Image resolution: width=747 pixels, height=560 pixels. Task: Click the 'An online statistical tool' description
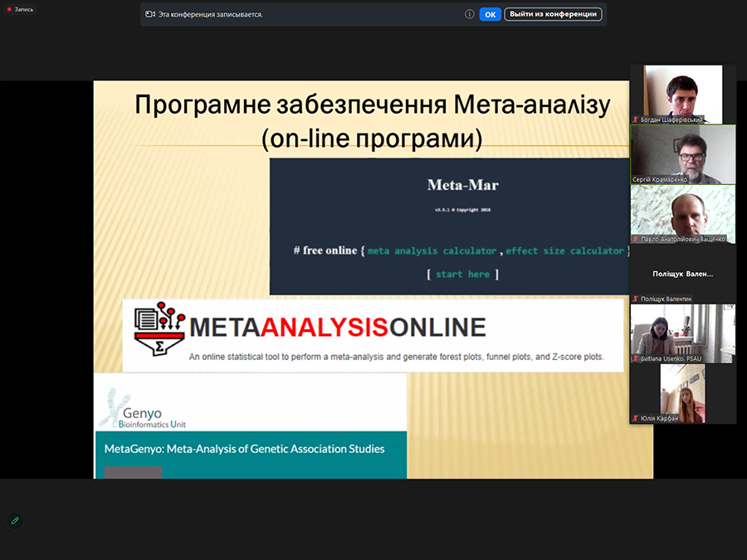pos(397,357)
